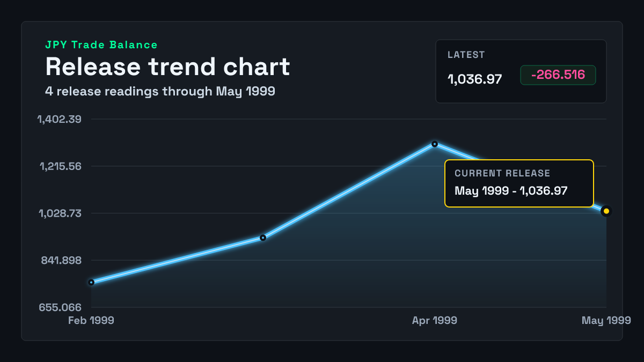The image size is (644, 362).
Task: Click the Feb 1999 data point
Action: tap(91, 282)
